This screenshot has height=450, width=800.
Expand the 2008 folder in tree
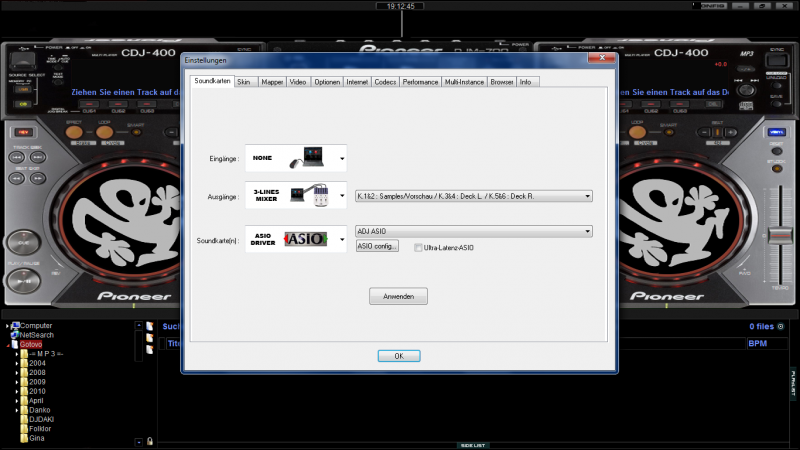pyautogui.click(x=17, y=373)
